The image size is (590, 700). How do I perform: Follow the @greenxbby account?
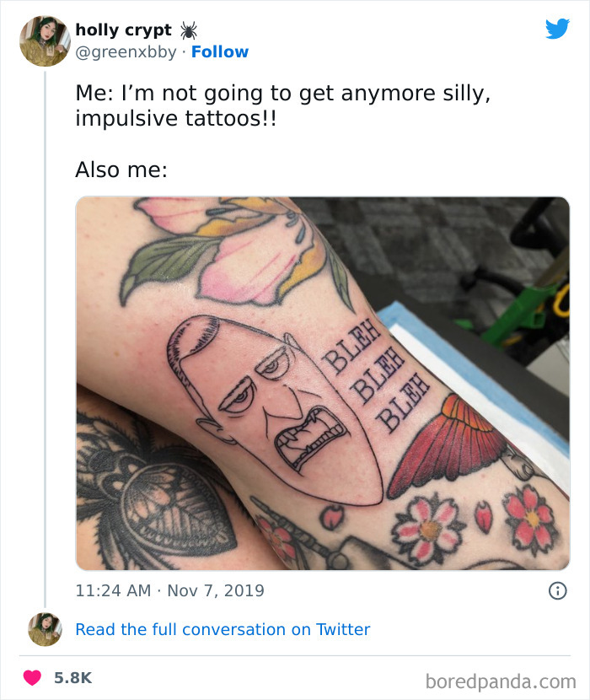(220, 51)
